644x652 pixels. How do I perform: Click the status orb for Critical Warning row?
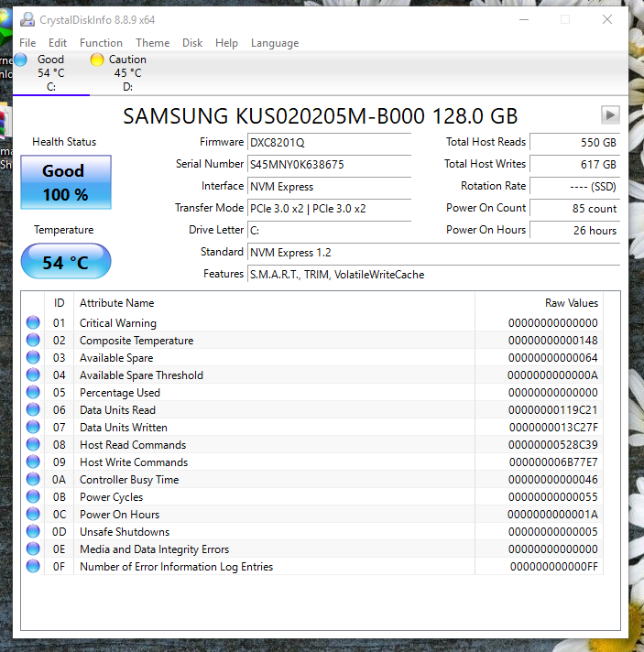point(33,322)
